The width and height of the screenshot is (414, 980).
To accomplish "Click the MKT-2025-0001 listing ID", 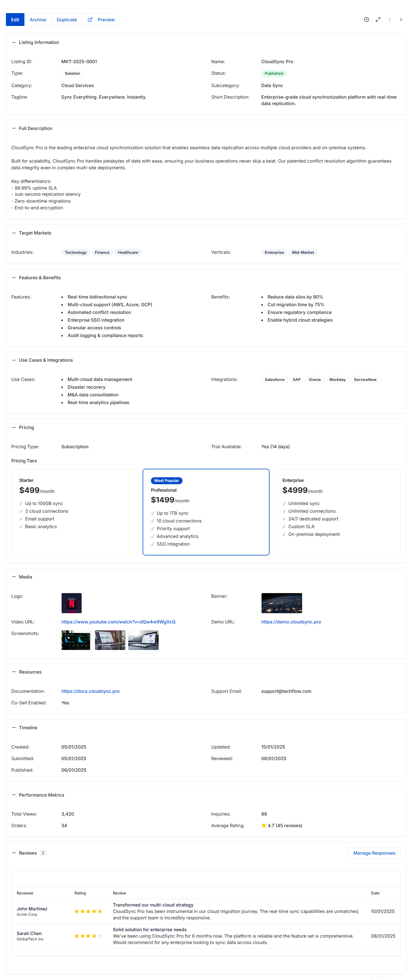I will coord(79,62).
